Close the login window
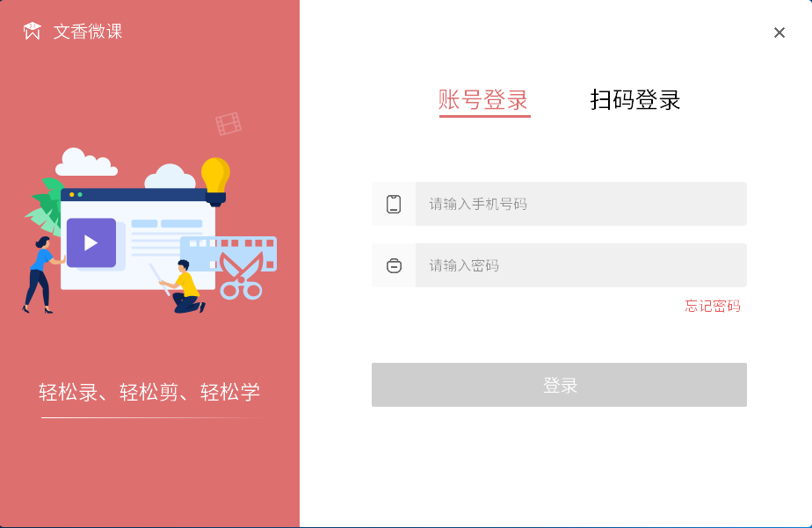This screenshot has width=812, height=528. coord(779,33)
